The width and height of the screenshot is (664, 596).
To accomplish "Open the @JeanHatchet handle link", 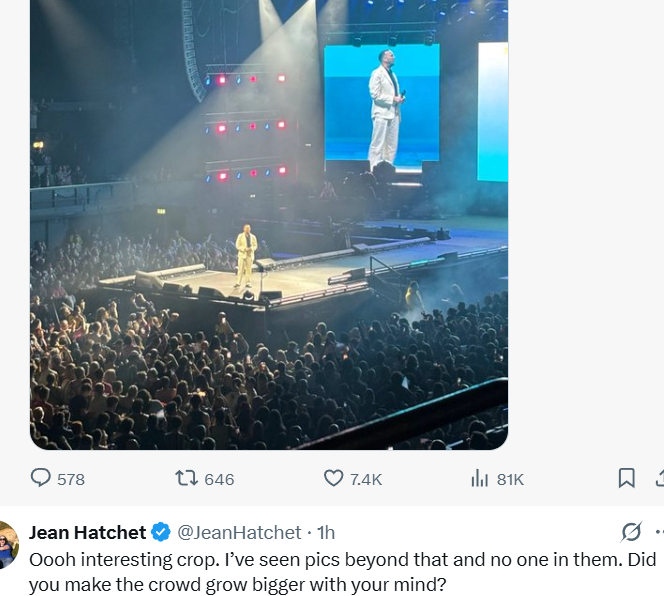I will [239, 532].
